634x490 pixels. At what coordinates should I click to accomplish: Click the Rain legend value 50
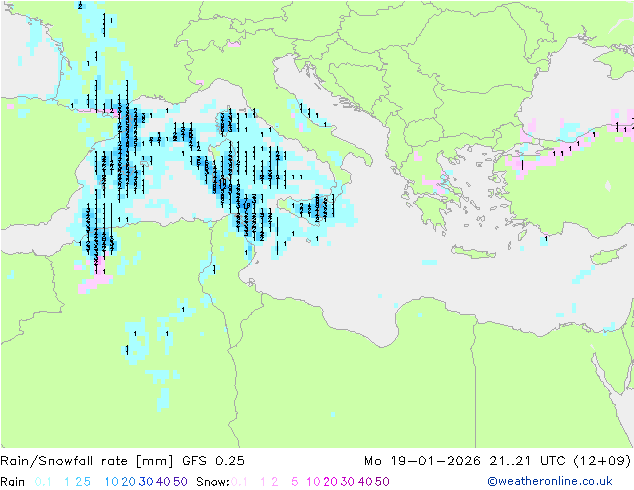click(x=180, y=482)
